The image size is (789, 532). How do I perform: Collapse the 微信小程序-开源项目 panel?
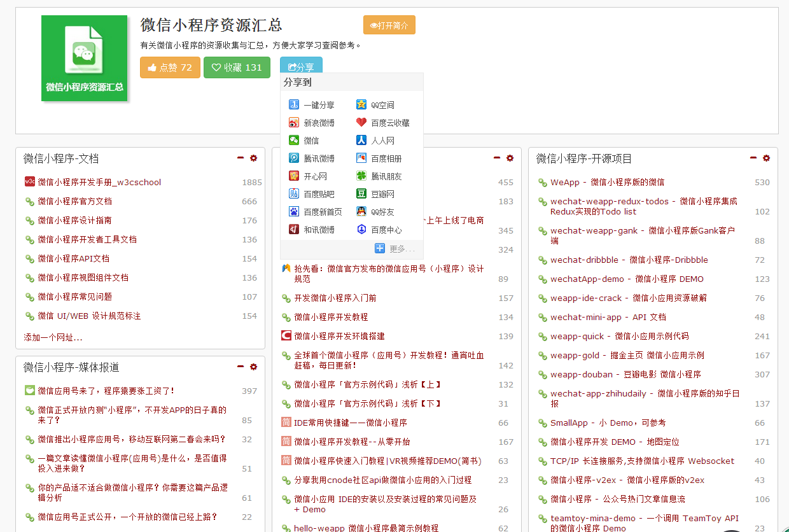coord(753,158)
